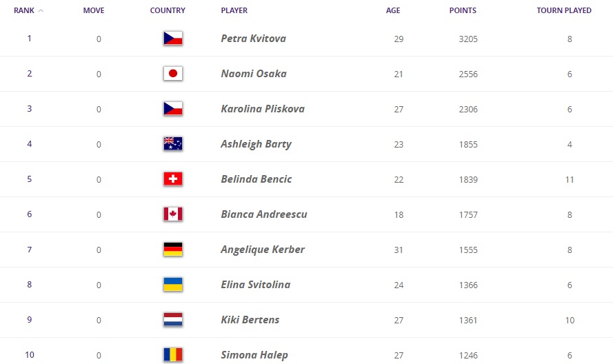Sort by the MOVE column header

(x=94, y=10)
